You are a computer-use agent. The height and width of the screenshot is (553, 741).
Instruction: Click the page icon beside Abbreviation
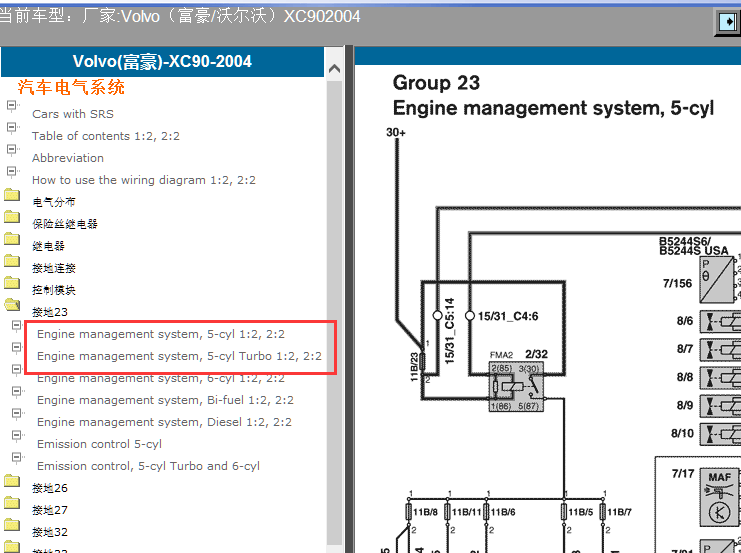click(12, 149)
